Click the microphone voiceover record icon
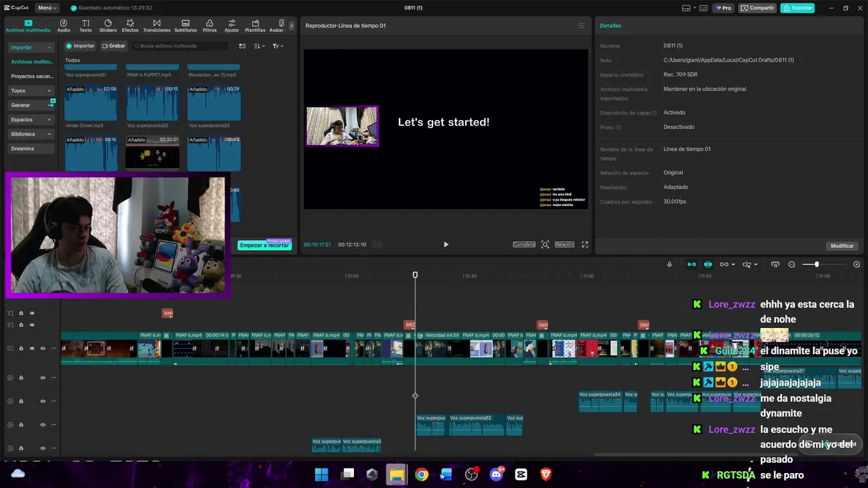 point(669,264)
